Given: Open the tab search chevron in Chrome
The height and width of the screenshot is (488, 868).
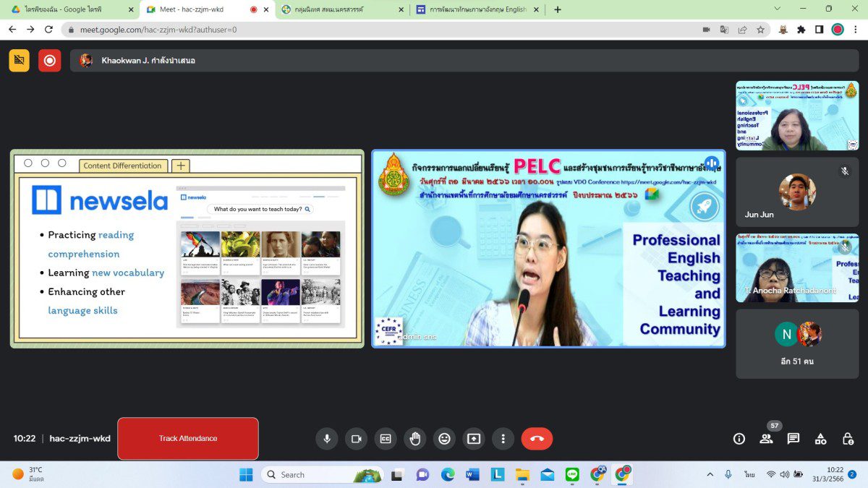Looking at the screenshot, I should tap(778, 9).
